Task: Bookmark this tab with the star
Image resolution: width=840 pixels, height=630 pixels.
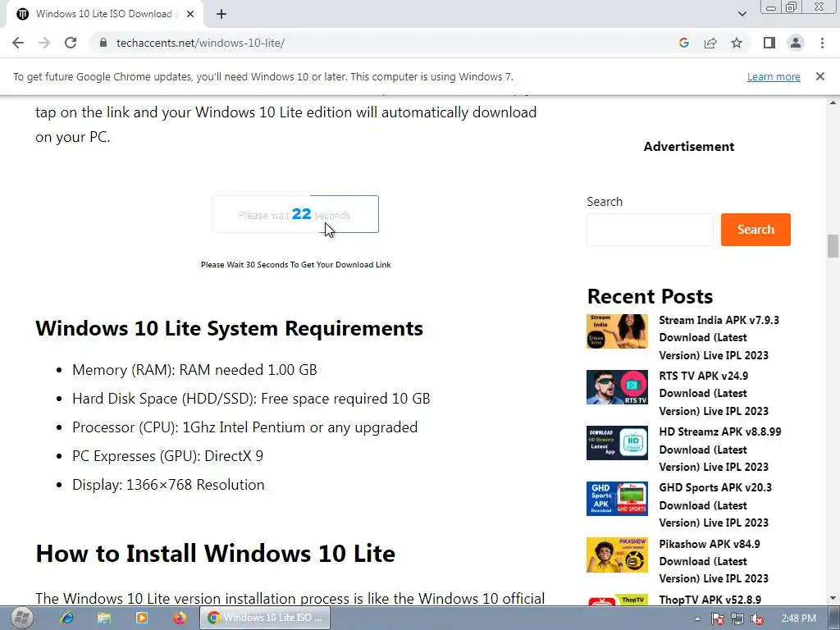Action: [x=737, y=43]
